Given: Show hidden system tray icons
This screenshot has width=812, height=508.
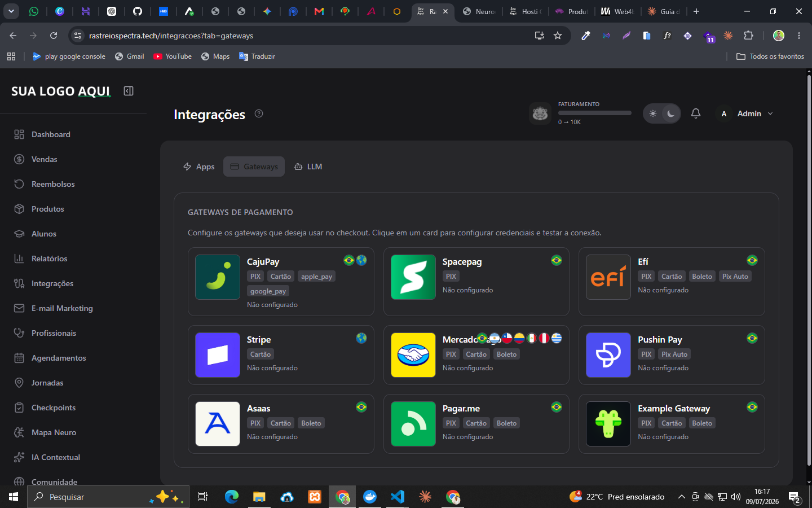Looking at the screenshot, I should (681, 497).
